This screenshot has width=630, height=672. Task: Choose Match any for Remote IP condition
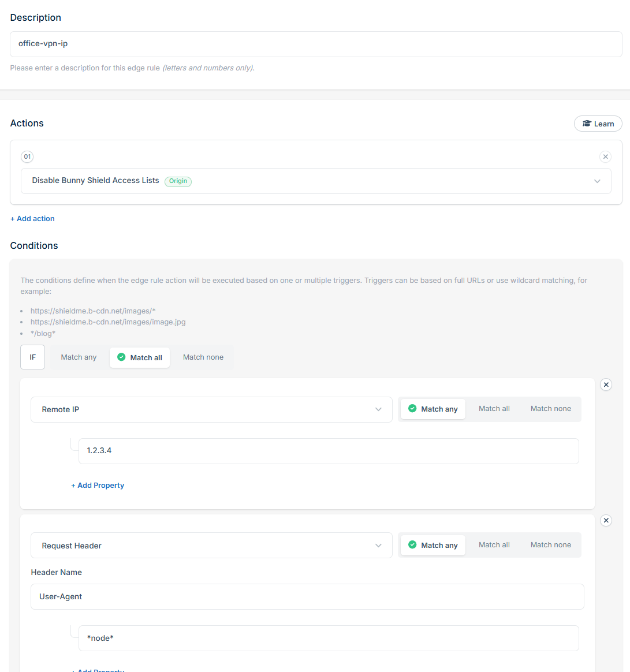tap(433, 409)
